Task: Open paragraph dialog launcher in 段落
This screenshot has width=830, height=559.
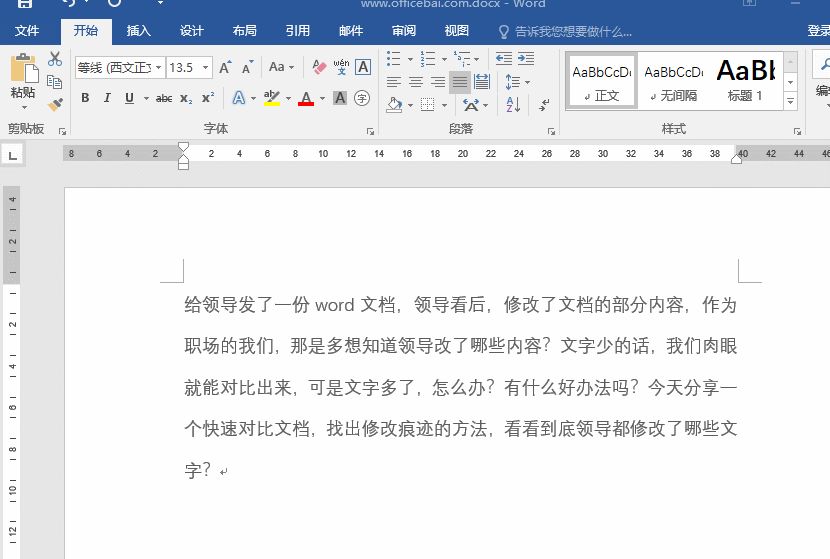Action: [551, 131]
